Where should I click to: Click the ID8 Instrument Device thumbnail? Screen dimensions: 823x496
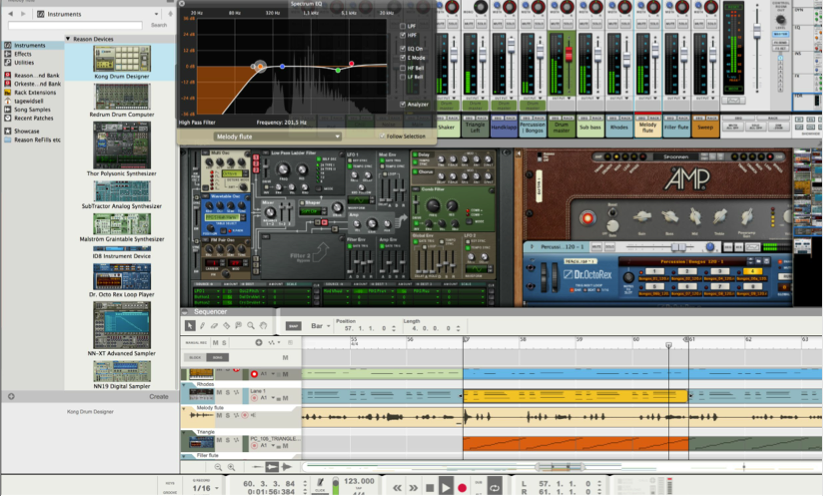coord(122,249)
